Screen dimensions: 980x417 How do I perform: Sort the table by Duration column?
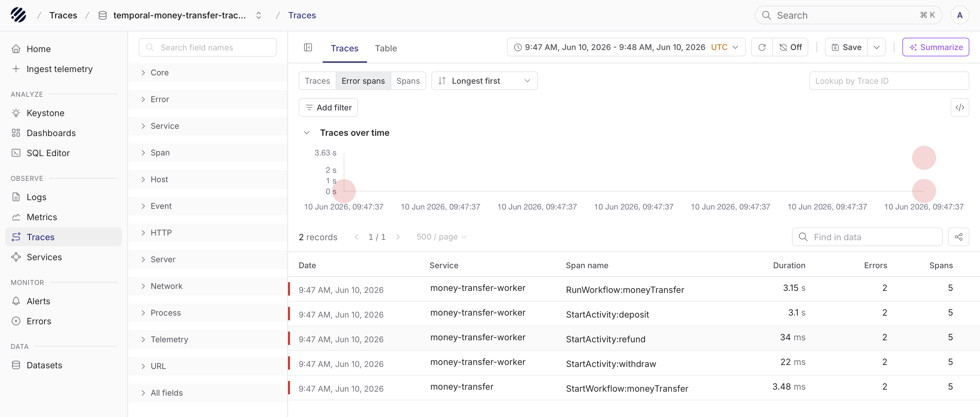click(789, 266)
